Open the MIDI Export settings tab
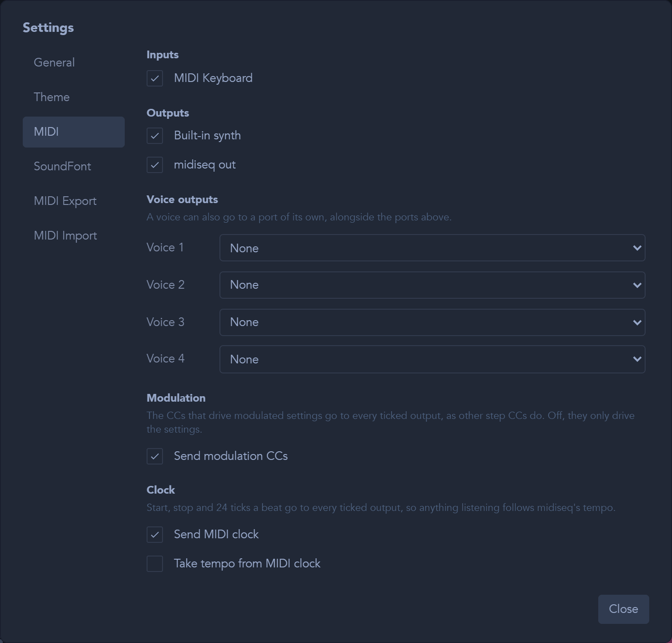 click(x=74, y=201)
